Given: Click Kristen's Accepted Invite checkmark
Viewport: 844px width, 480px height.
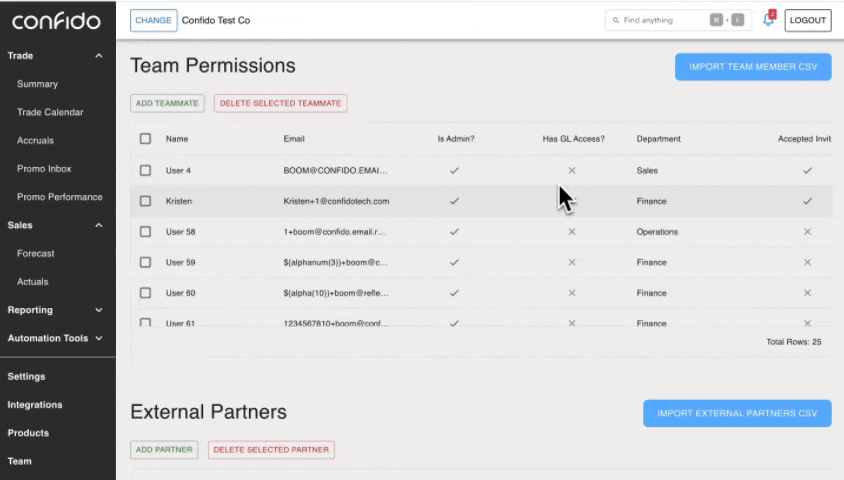Looking at the screenshot, I should coord(807,201).
